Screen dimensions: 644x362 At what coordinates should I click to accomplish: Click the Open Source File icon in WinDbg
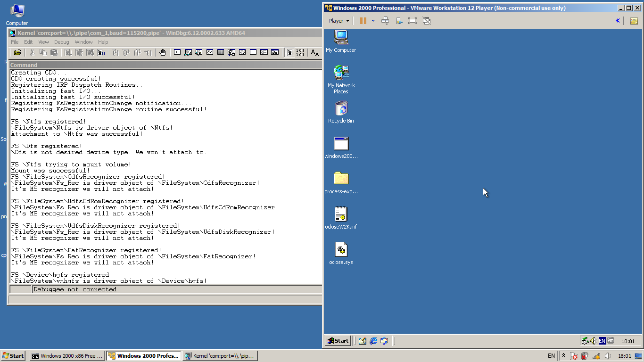pos(17,52)
